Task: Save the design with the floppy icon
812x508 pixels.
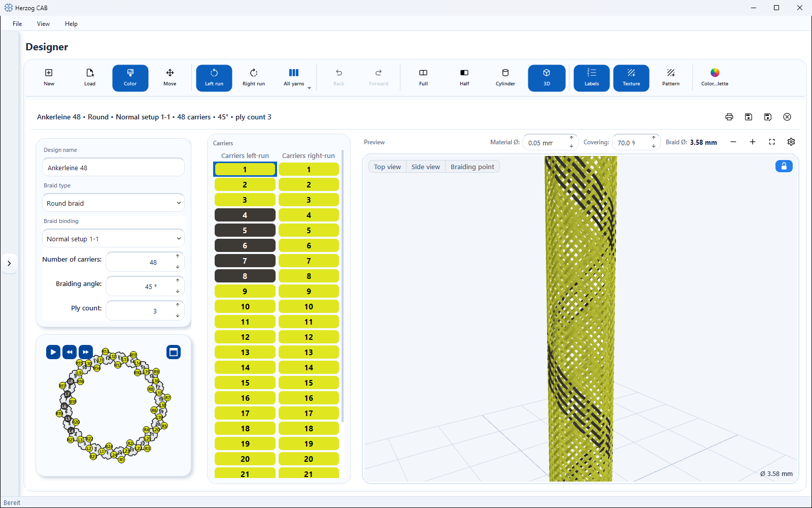Action: click(x=749, y=117)
